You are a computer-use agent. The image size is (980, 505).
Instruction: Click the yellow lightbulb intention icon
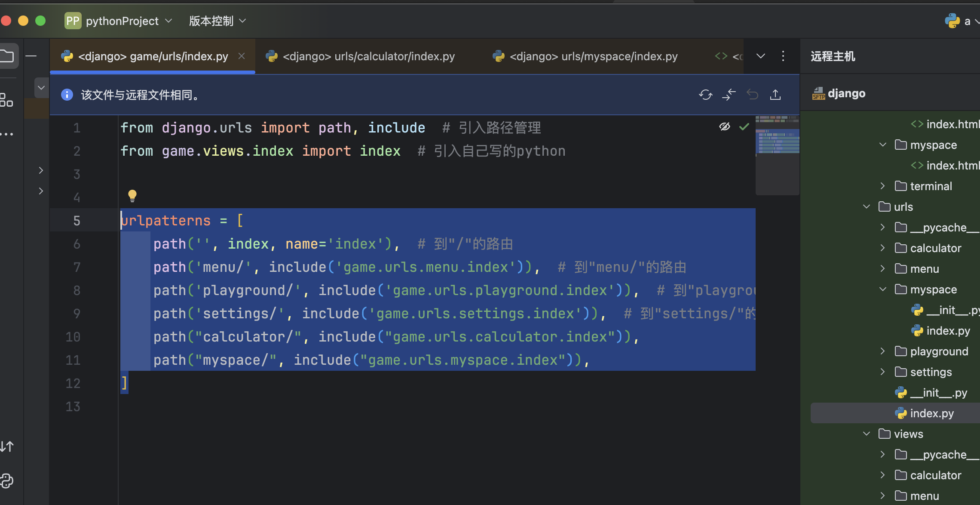click(x=132, y=196)
